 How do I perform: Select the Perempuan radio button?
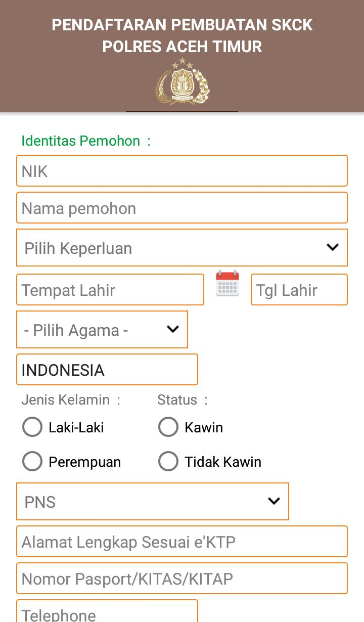pos(32,461)
